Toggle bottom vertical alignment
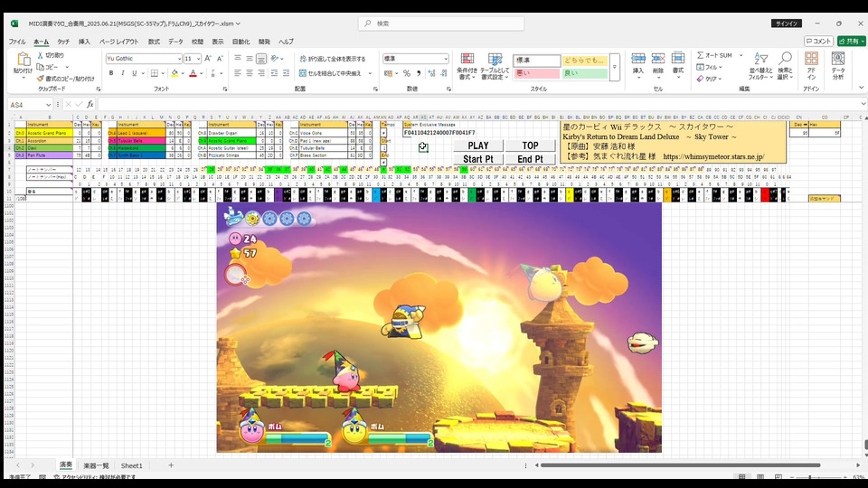This screenshot has width=868, height=488. point(261,59)
